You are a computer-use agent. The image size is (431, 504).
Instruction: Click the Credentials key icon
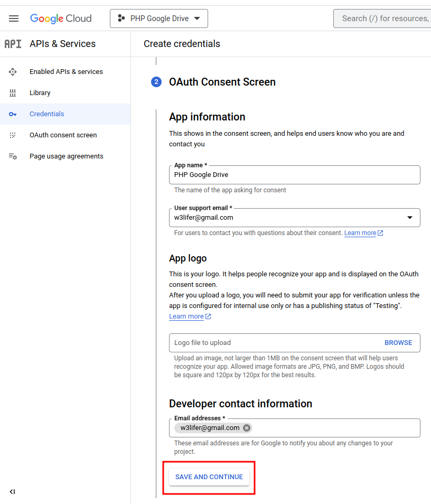13,114
